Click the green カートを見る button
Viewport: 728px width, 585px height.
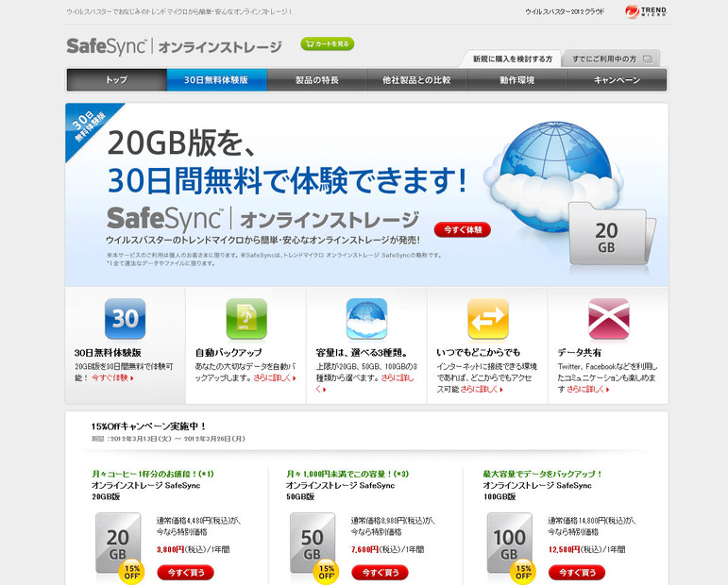(x=327, y=43)
